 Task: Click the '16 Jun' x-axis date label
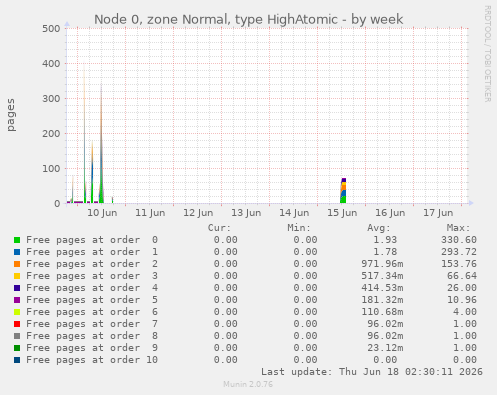pos(390,213)
